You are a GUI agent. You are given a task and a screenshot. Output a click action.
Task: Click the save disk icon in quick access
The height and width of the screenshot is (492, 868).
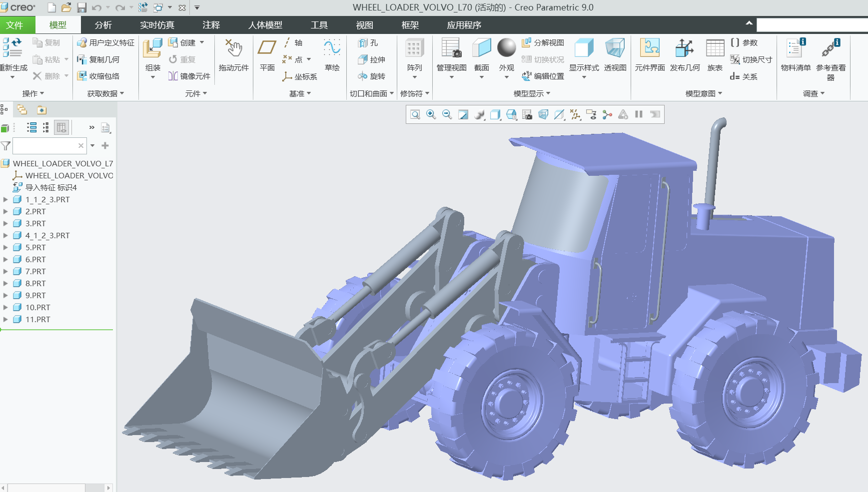pos(81,7)
